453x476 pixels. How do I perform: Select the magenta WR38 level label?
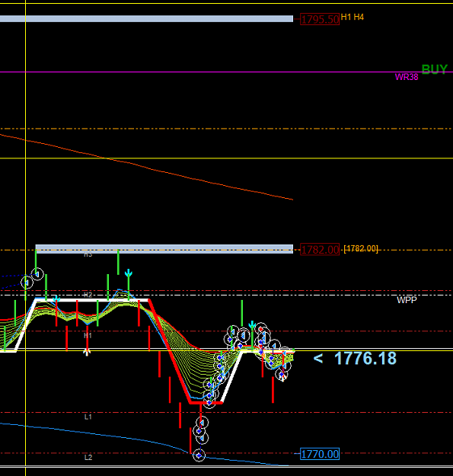pyautogui.click(x=407, y=77)
